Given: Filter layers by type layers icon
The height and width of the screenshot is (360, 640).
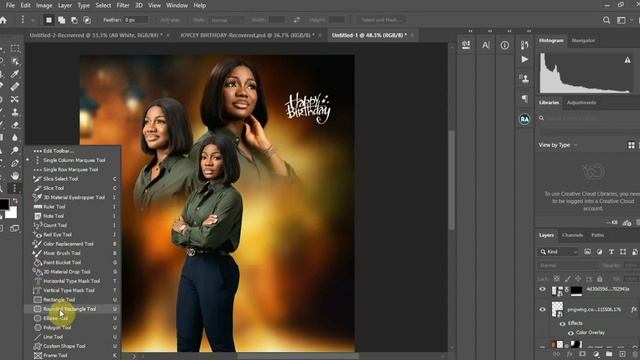Looking at the screenshot, I should (x=611, y=252).
